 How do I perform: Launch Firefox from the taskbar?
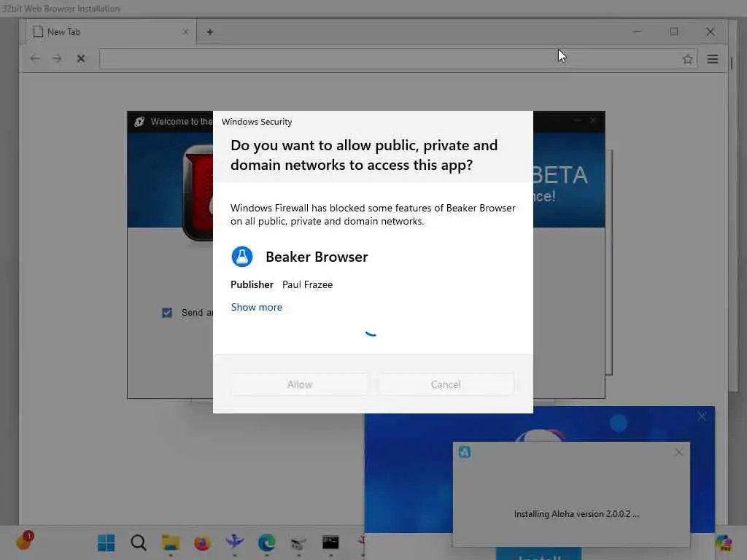(203, 542)
